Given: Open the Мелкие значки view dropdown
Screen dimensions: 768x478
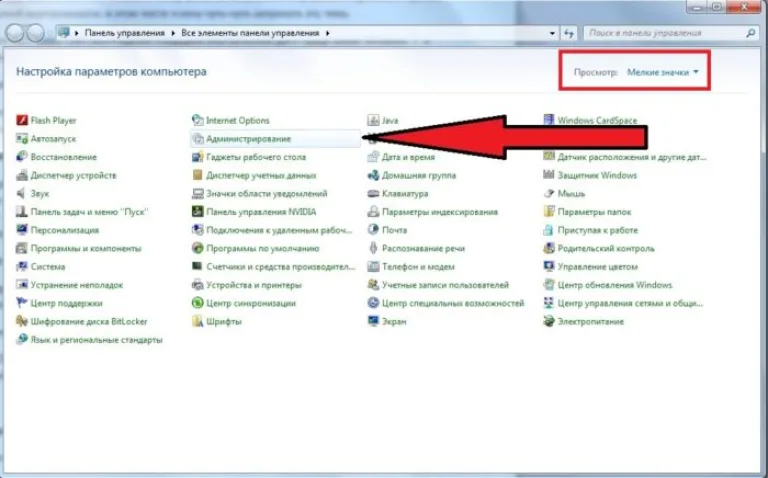Looking at the screenshot, I should (663, 72).
